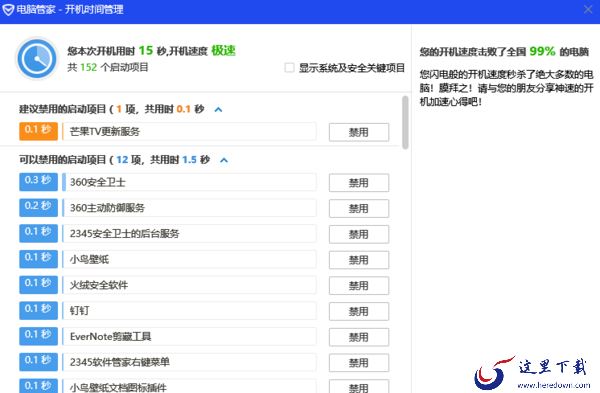This screenshot has height=393, width=600.
Task: Click the 极速 boot speed rating
Action: [x=223, y=51]
